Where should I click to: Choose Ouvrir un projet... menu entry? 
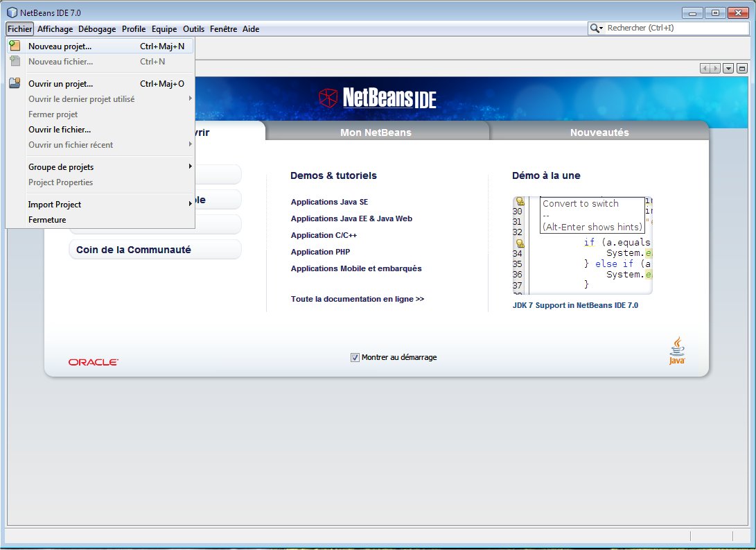[100, 83]
